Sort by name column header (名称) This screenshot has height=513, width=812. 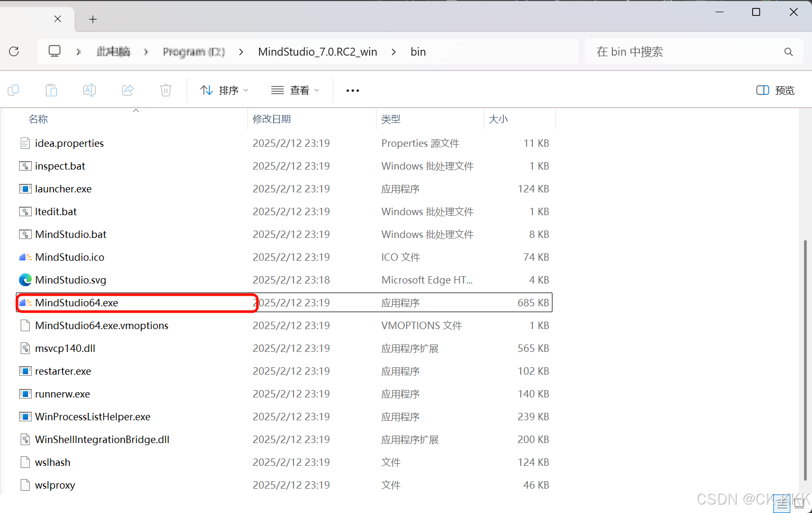[38, 119]
